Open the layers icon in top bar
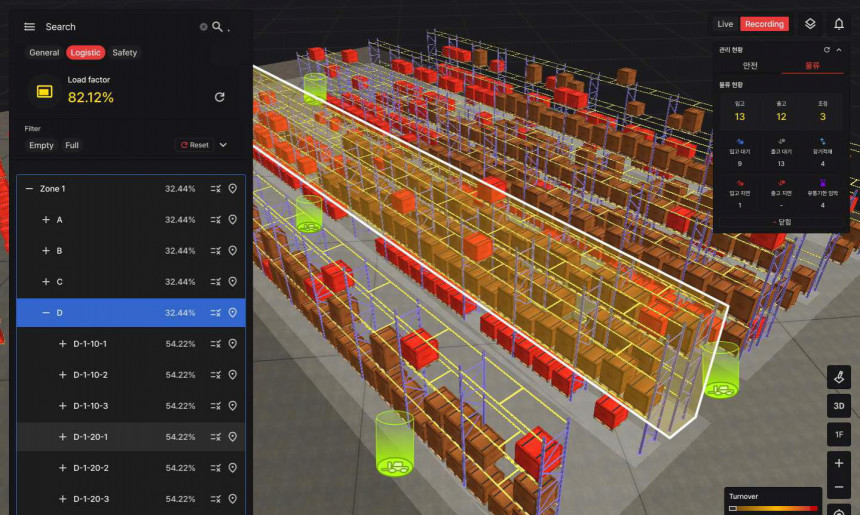Viewport: 860px width, 515px height. (x=811, y=24)
